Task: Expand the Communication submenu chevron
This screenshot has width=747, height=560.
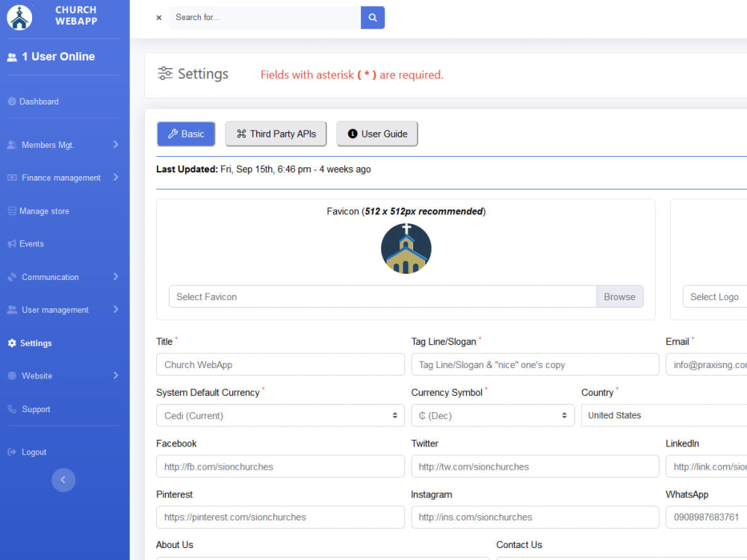Action: click(116, 276)
